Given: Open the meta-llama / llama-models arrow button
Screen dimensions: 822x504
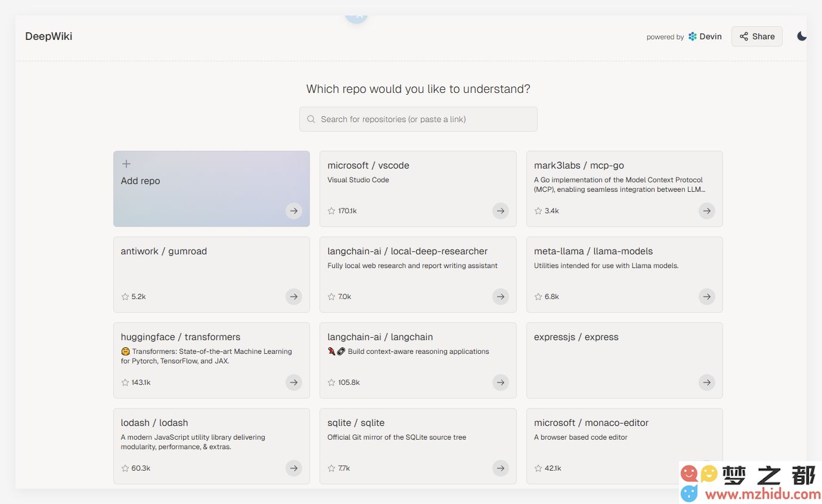Looking at the screenshot, I should [x=706, y=296].
